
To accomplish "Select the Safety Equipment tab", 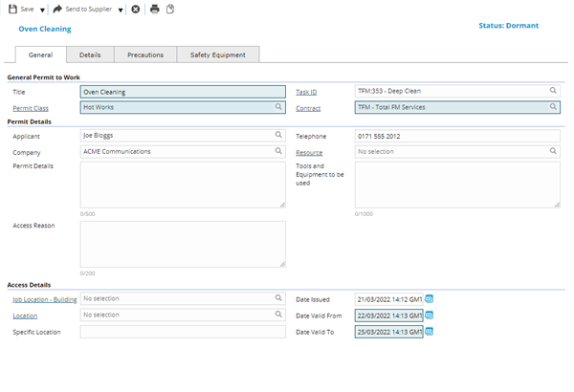I will pos(217,55).
